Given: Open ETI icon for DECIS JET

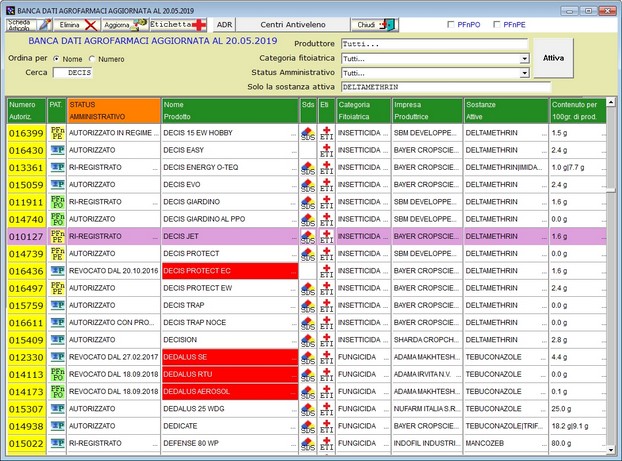Looking at the screenshot, I should (326, 236).
